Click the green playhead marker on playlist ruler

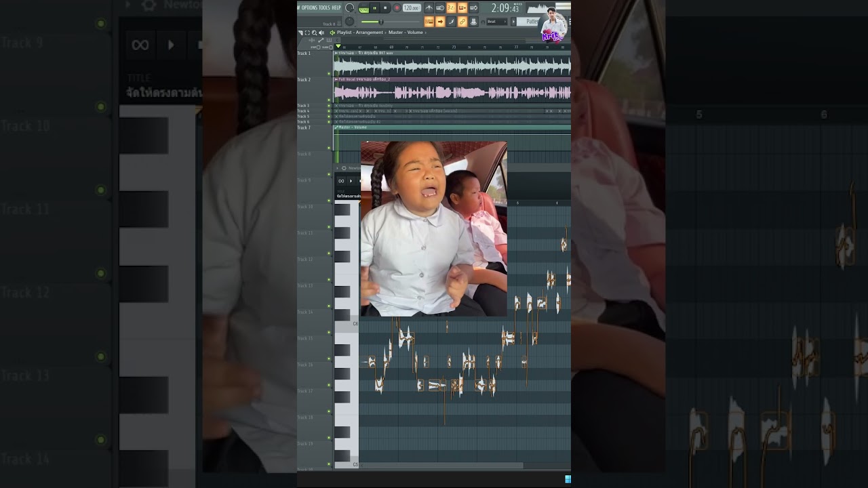pyautogui.click(x=338, y=46)
